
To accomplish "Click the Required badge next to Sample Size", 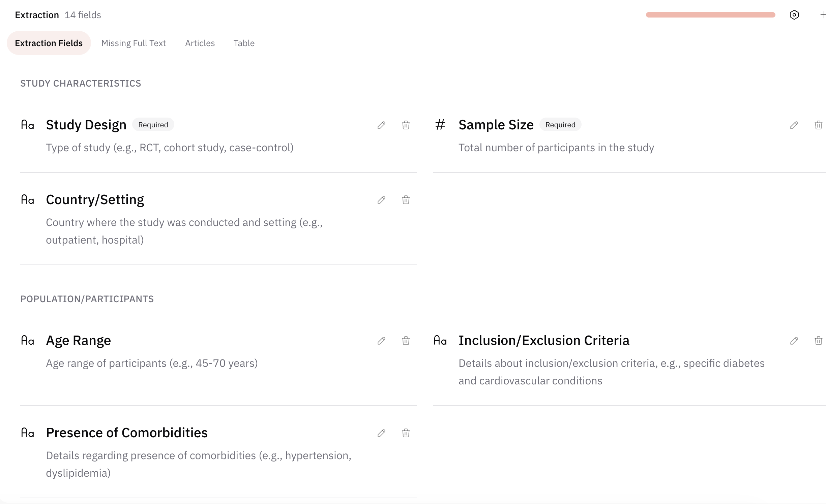I will point(560,125).
